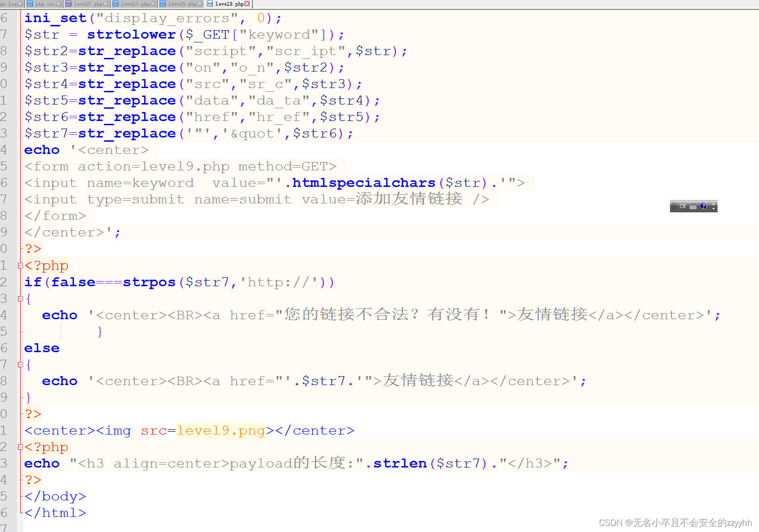Click on the $str2 assignment variable
The height and width of the screenshot is (532, 759).
[47, 51]
